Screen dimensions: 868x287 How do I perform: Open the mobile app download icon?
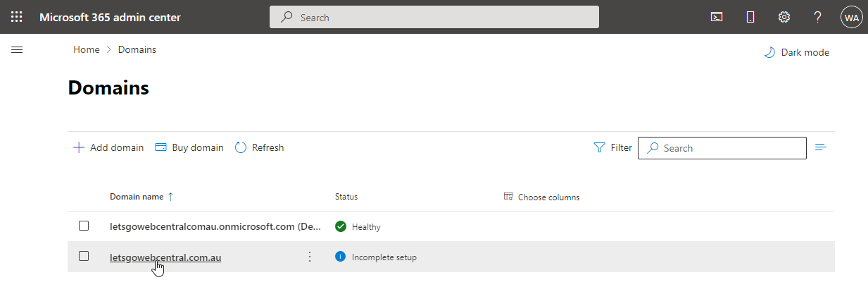point(750,17)
